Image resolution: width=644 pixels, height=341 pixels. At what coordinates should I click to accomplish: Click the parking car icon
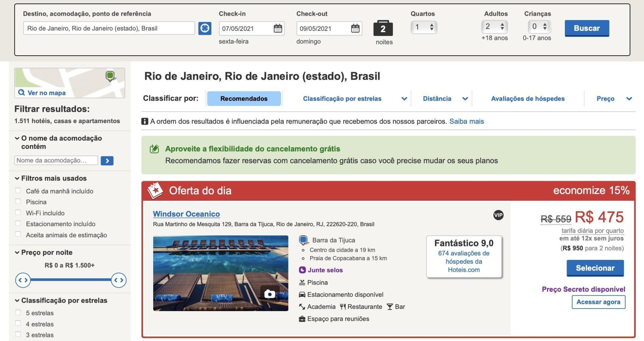pyautogui.click(x=302, y=295)
